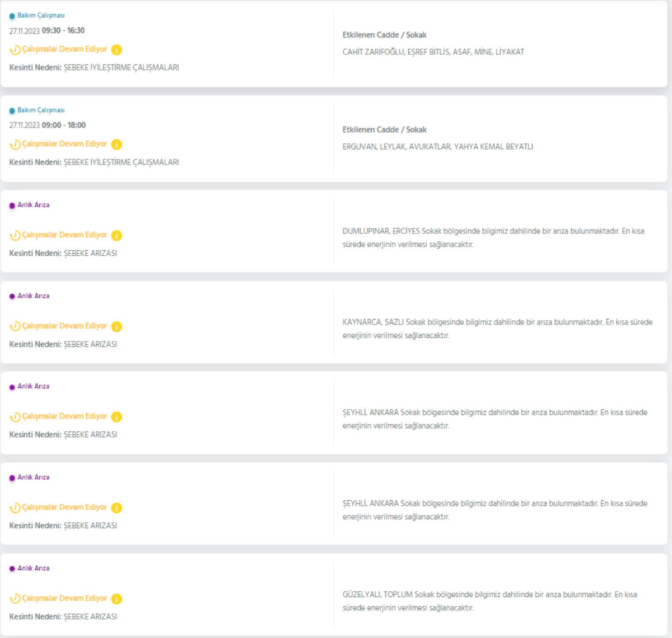Click the info icon for the GÜZELYALI, TOPLUM outage

[x=116, y=599]
